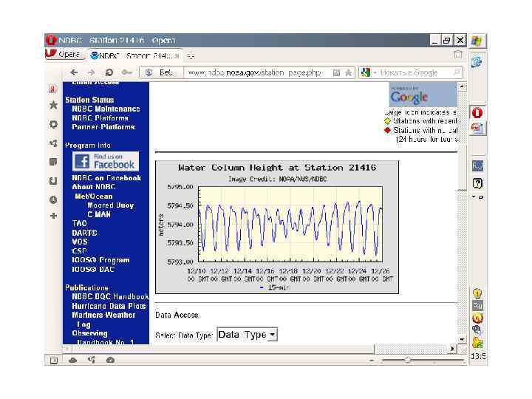Click the Opera taskbar button
Viewport: 532px width, 399px height.
tap(477, 112)
